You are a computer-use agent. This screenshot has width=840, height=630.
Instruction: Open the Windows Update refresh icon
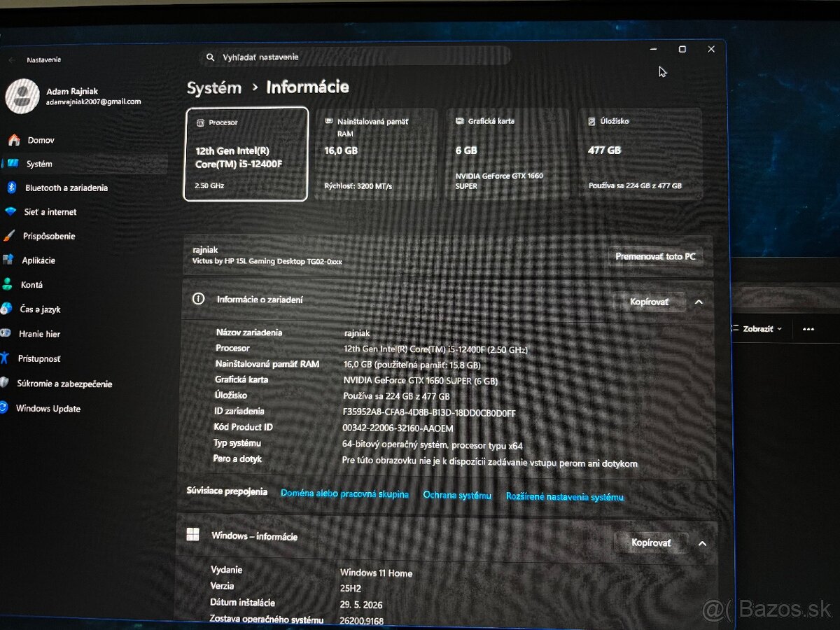pyautogui.click(x=3, y=408)
